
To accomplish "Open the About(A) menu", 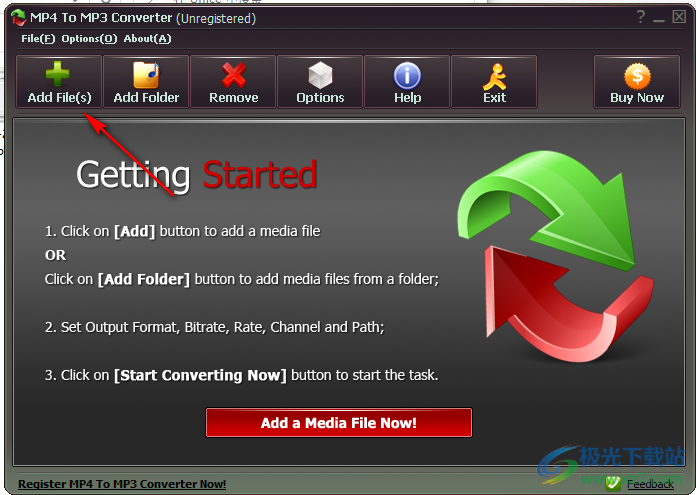I will 147,39.
